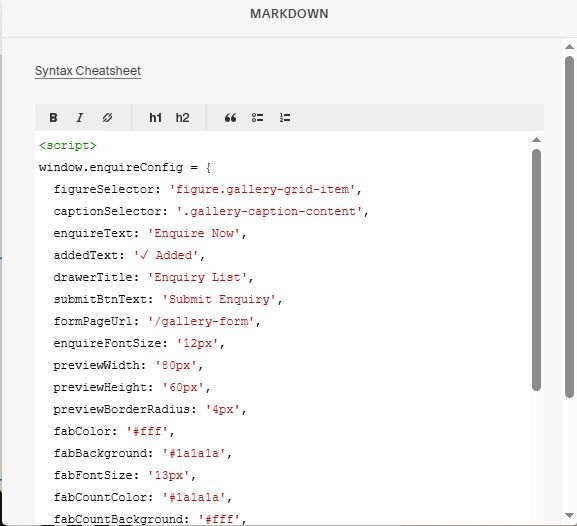Click the outer panel scroll down arrow
Viewport: 577px width, 526px height.
[x=569, y=515]
